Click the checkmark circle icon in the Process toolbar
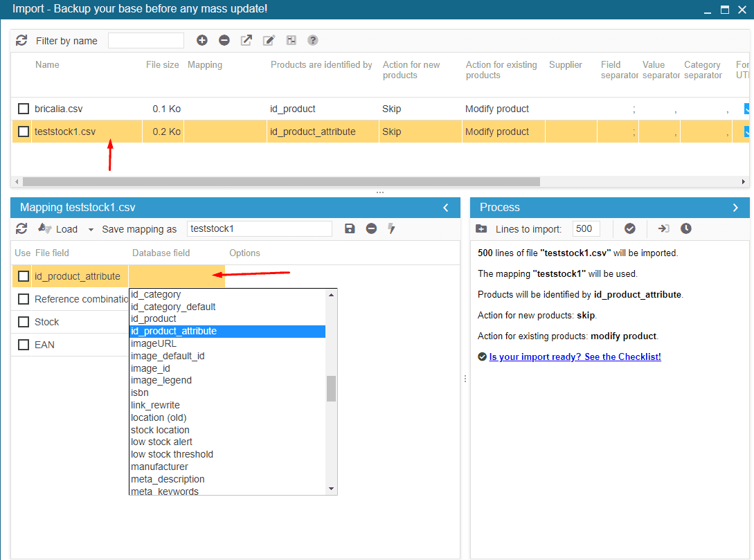The width and height of the screenshot is (754, 560). pyautogui.click(x=630, y=229)
